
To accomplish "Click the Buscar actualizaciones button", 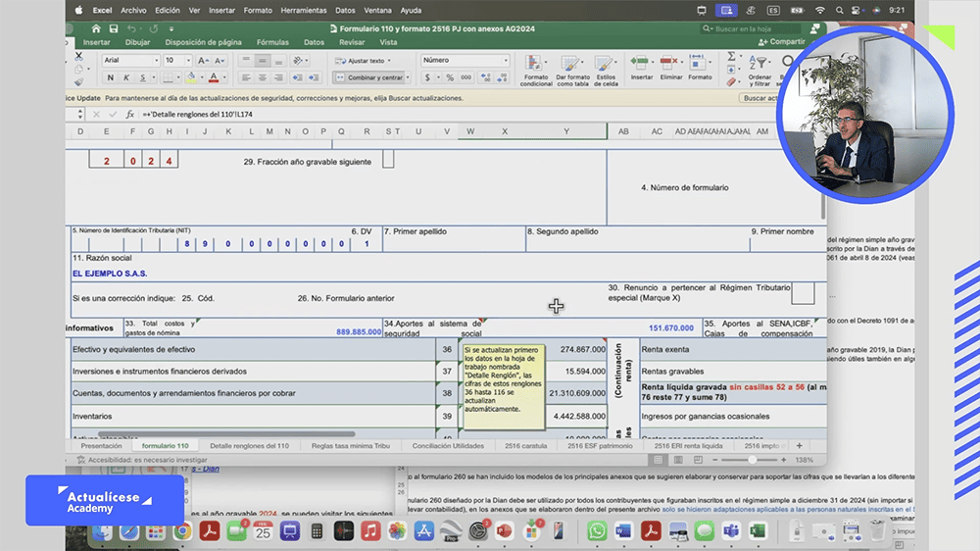I will tap(759, 98).
